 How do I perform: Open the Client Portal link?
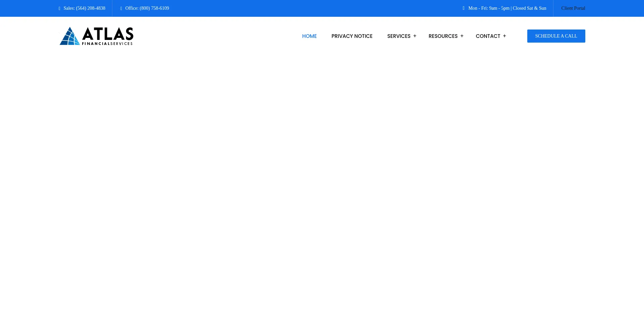point(573,8)
